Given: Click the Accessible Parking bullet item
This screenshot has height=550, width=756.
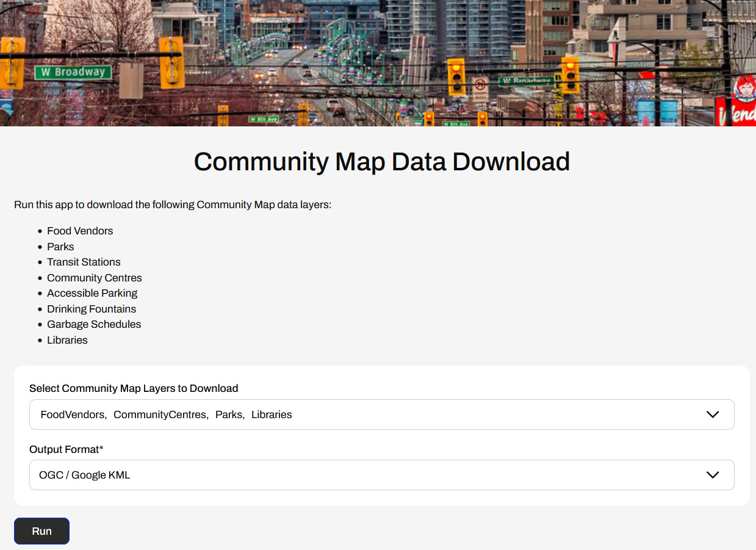Looking at the screenshot, I should click(92, 293).
